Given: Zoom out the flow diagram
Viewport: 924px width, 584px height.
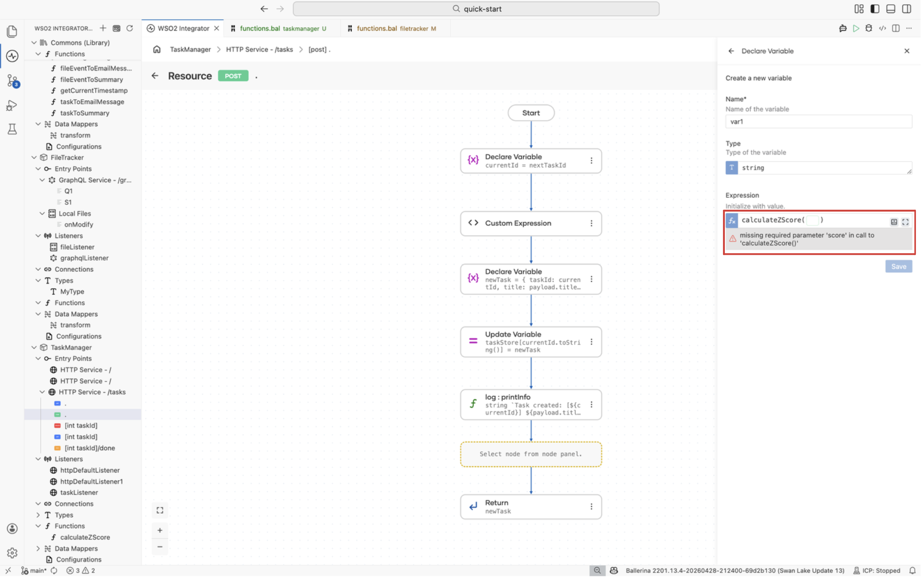Looking at the screenshot, I should pyautogui.click(x=160, y=547).
